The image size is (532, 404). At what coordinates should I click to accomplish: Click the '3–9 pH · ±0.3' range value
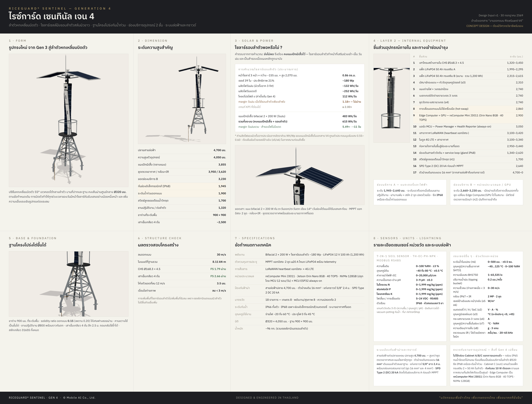pyautogui.click(x=424, y=280)
